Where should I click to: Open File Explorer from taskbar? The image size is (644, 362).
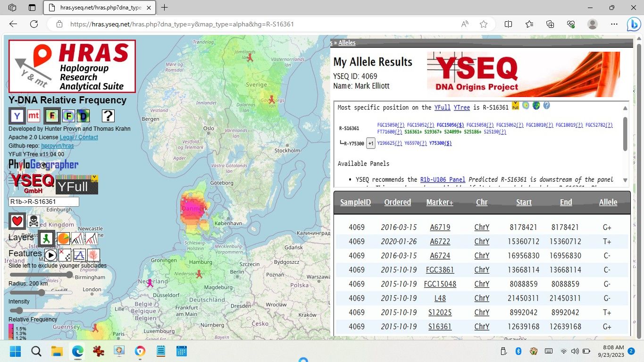coord(57,351)
